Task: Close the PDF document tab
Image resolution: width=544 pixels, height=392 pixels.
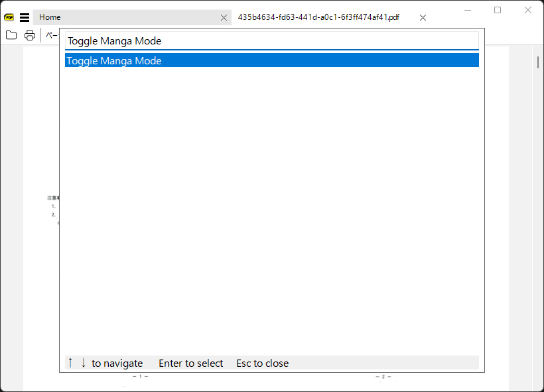Action: tap(423, 18)
